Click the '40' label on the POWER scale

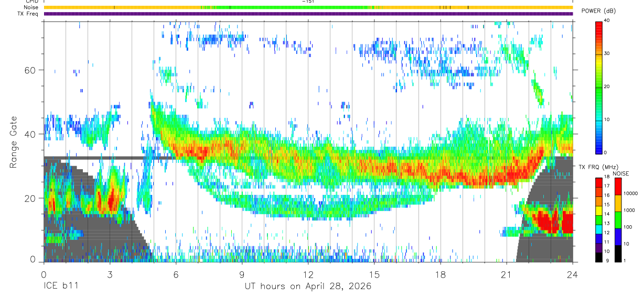point(607,20)
